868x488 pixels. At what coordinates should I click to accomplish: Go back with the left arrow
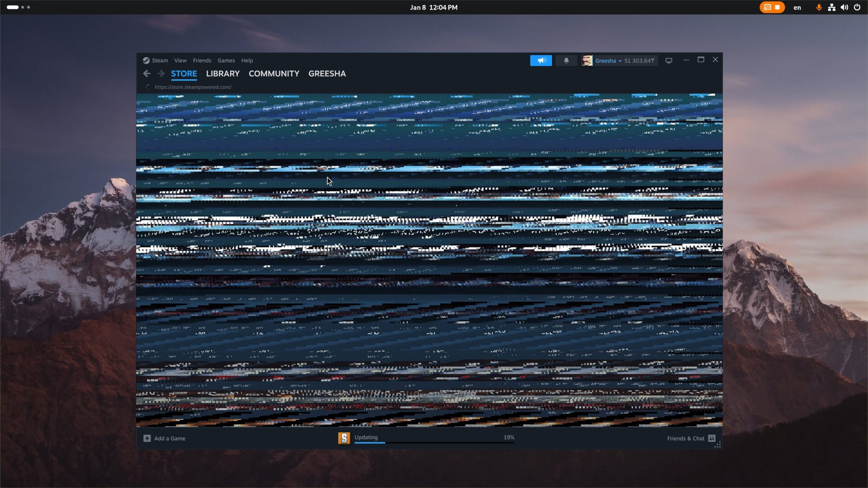click(146, 74)
